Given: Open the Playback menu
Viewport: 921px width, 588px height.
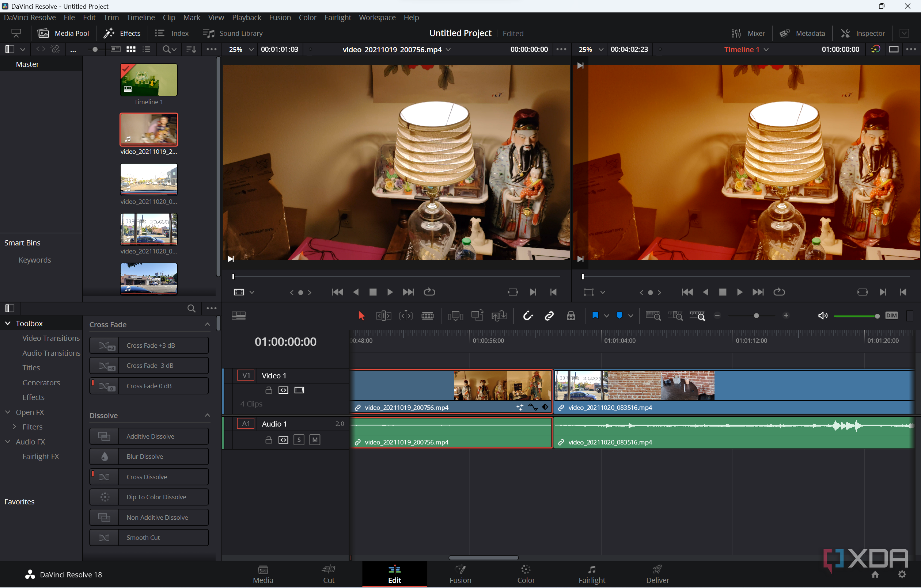Looking at the screenshot, I should pyautogui.click(x=246, y=18).
